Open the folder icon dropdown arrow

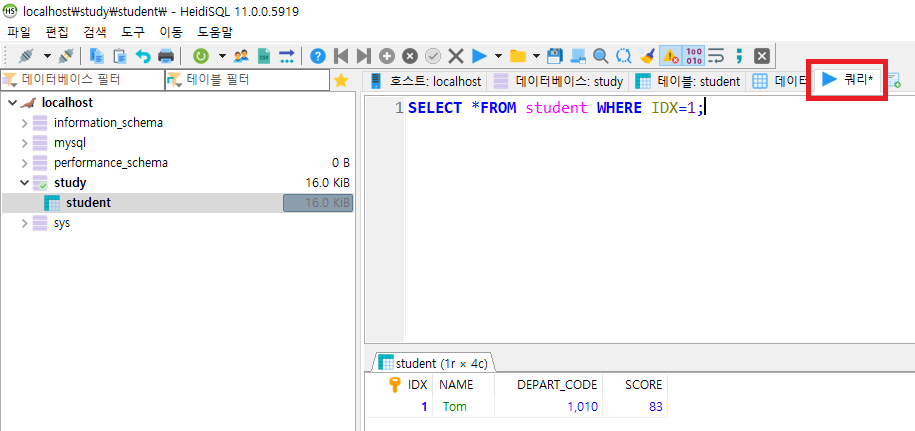(537, 56)
